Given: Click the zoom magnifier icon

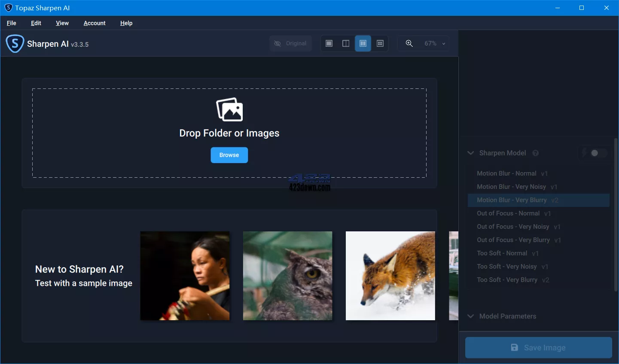Looking at the screenshot, I should pyautogui.click(x=409, y=43).
